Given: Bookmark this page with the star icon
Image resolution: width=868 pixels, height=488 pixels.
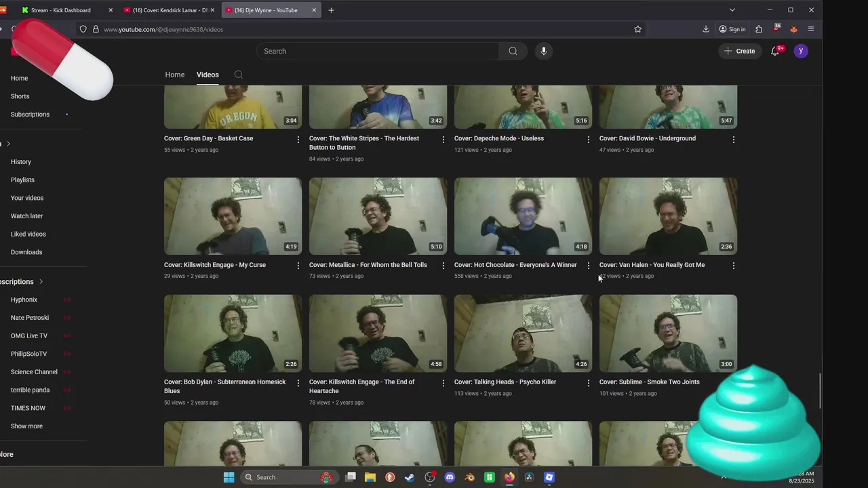Looking at the screenshot, I should coord(637,29).
